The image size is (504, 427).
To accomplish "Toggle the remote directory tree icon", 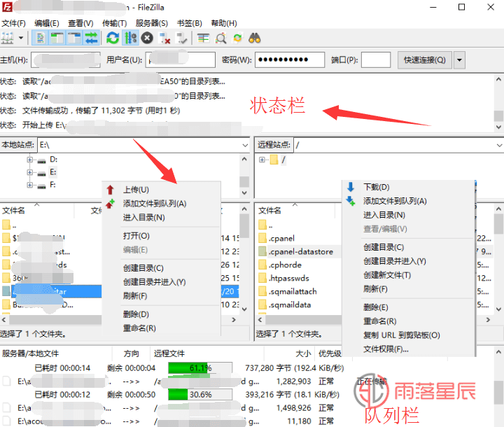I will tap(74, 38).
